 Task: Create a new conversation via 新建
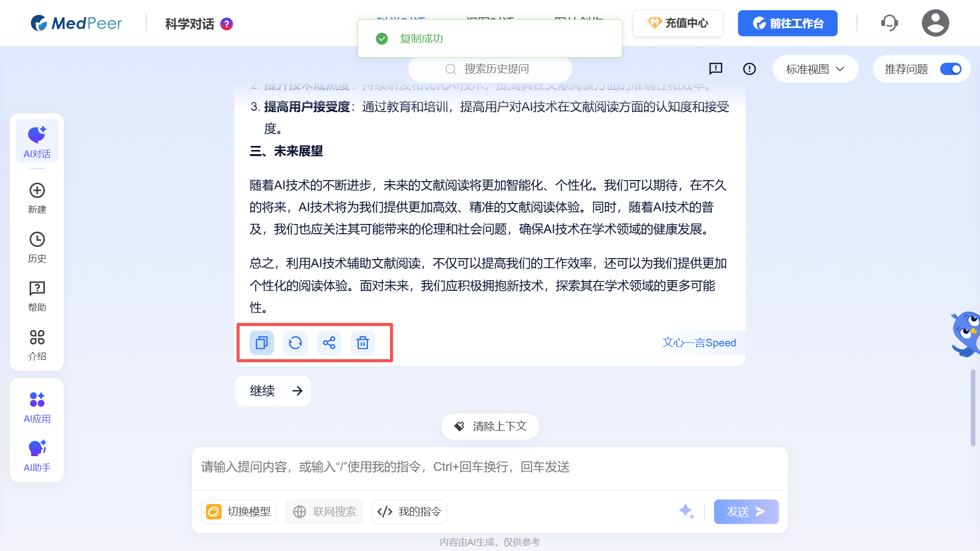pyautogui.click(x=36, y=196)
